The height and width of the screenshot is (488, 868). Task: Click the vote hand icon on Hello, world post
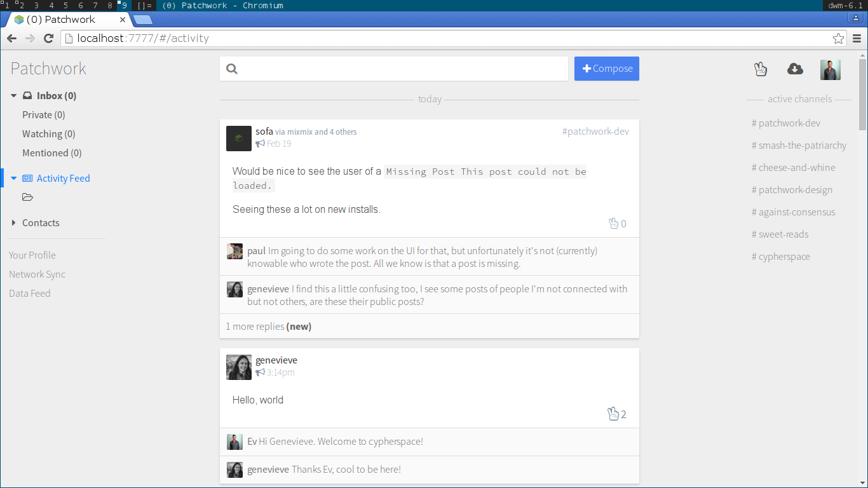tap(613, 414)
